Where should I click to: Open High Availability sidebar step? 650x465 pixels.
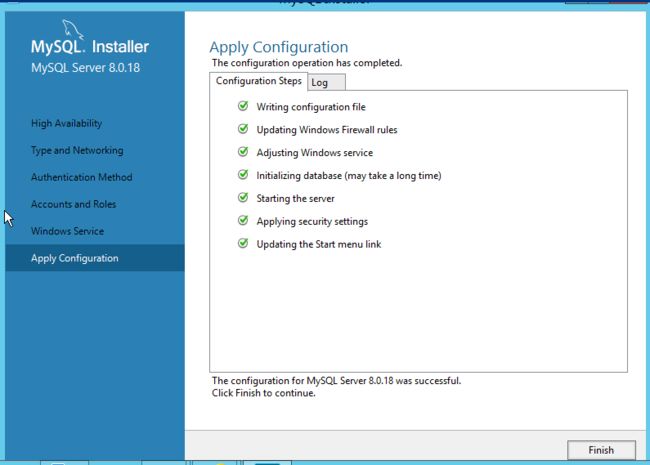pyautogui.click(x=66, y=123)
